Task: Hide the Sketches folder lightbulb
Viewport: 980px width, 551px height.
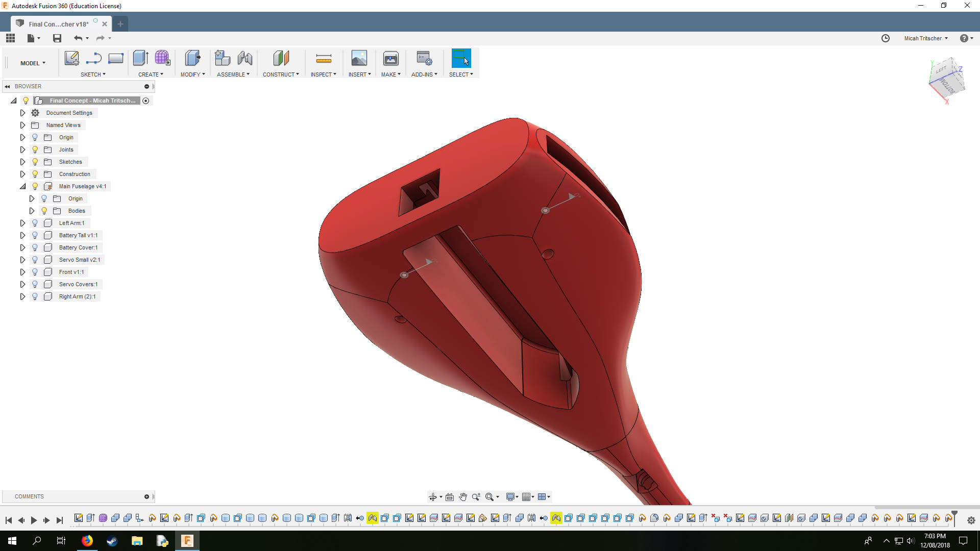Action: click(x=35, y=162)
